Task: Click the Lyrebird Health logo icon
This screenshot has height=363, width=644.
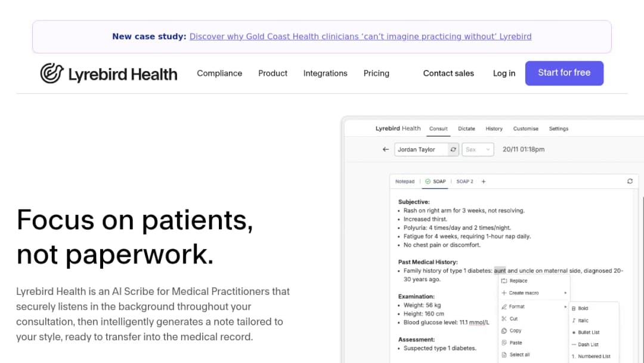Action: [52, 73]
